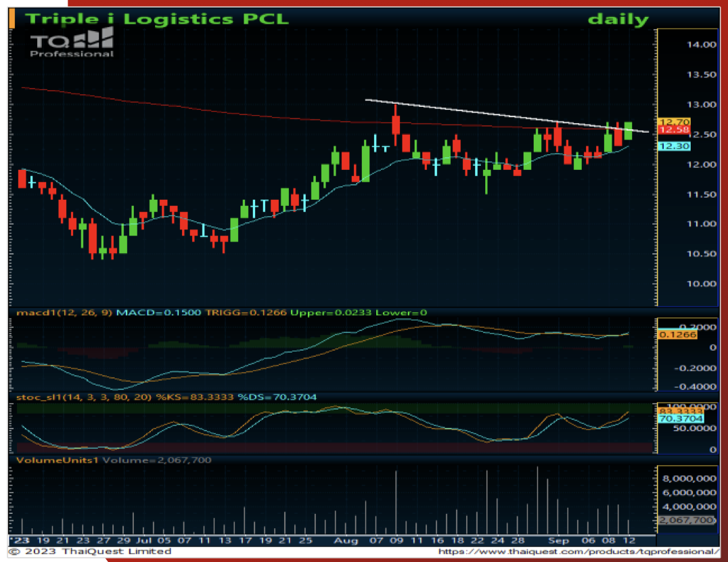This screenshot has width=728, height=562.
Task: Click the 10.50 price axis label
Action: point(702,254)
